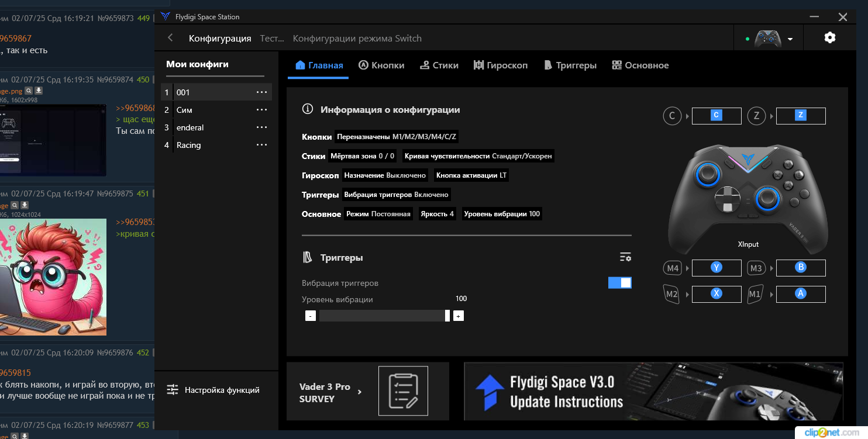The image size is (868, 439).
Task: Open the Flydigi Space V3.0 Update Instructions banner
Action: click(x=653, y=391)
